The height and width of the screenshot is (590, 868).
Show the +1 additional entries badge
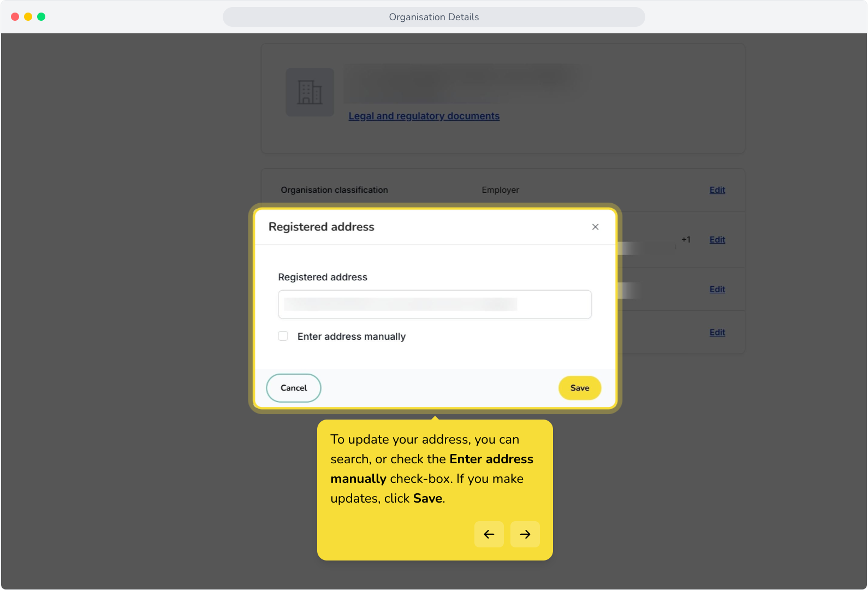(686, 239)
